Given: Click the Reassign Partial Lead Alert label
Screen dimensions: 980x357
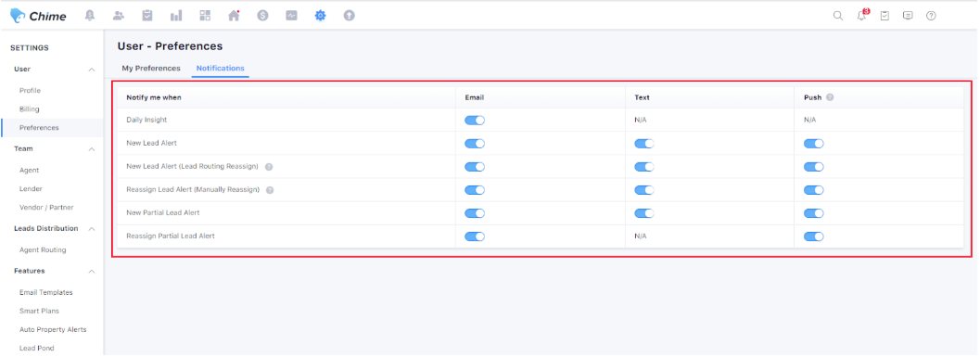Looking at the screenshot, I should pos(171,236).
